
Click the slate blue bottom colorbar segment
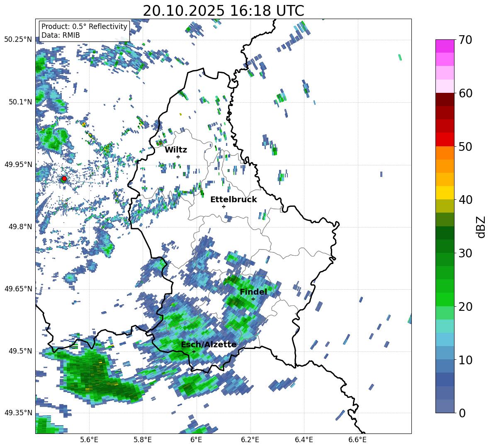445,406
